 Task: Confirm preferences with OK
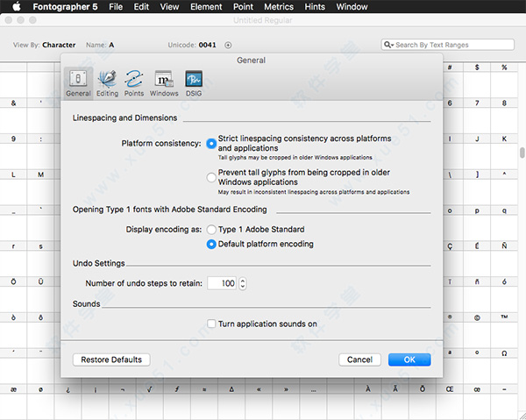(409, 359)
